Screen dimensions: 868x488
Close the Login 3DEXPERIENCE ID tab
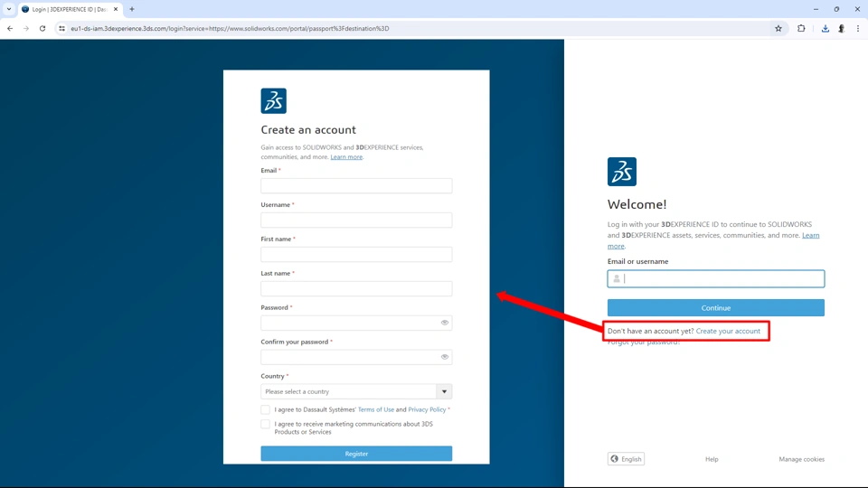116,9
